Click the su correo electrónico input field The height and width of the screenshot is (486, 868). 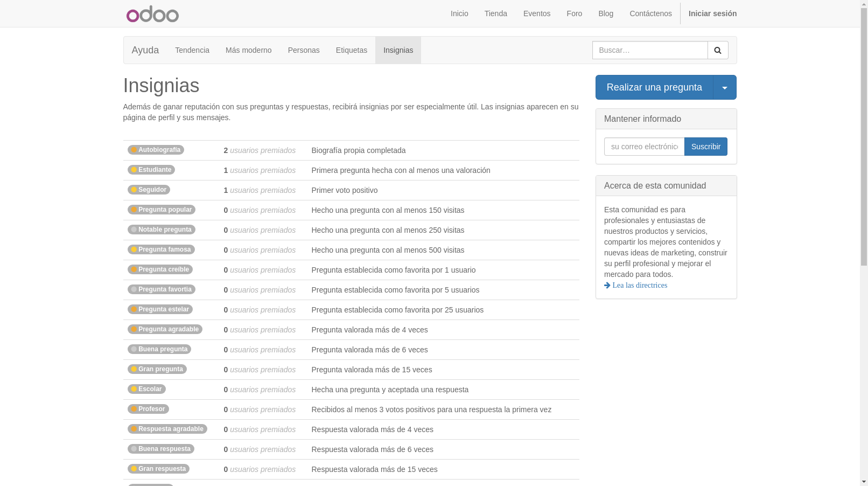644,147
